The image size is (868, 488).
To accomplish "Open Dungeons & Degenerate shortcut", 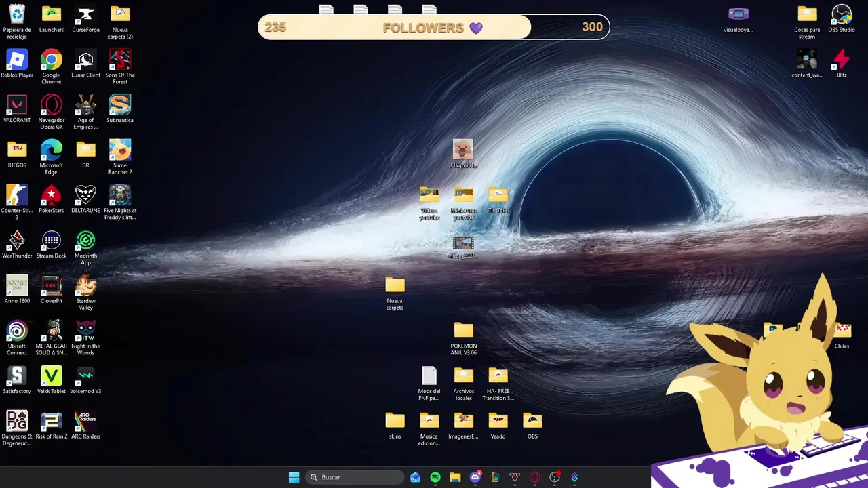I will pos(17,421).
